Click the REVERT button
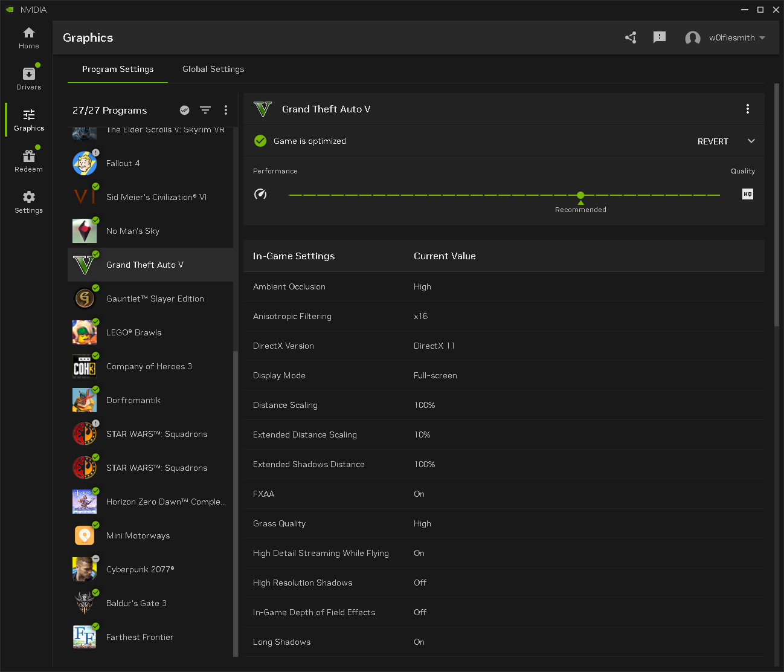The width and height of the screenshot is (784, 672). 713,141
